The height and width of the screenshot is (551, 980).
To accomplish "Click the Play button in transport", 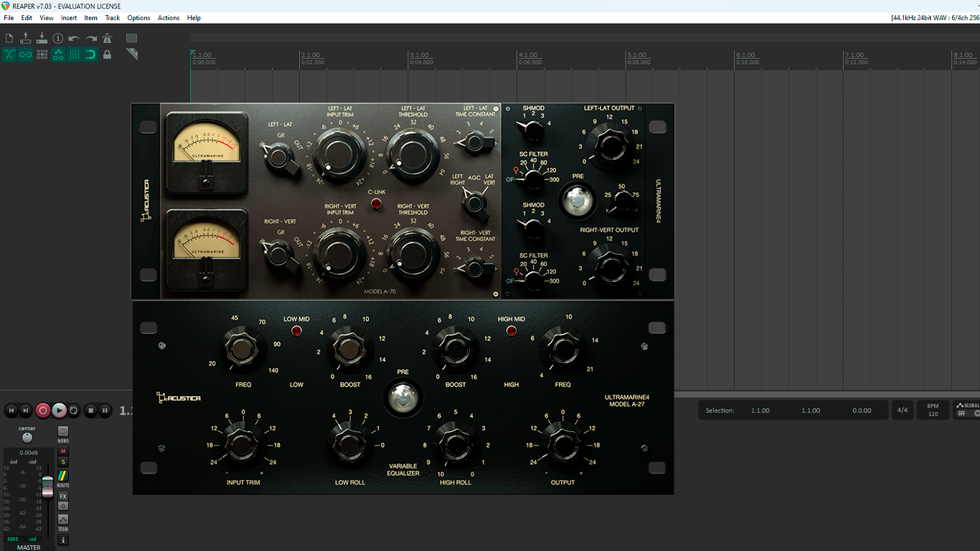I will 59,410.
